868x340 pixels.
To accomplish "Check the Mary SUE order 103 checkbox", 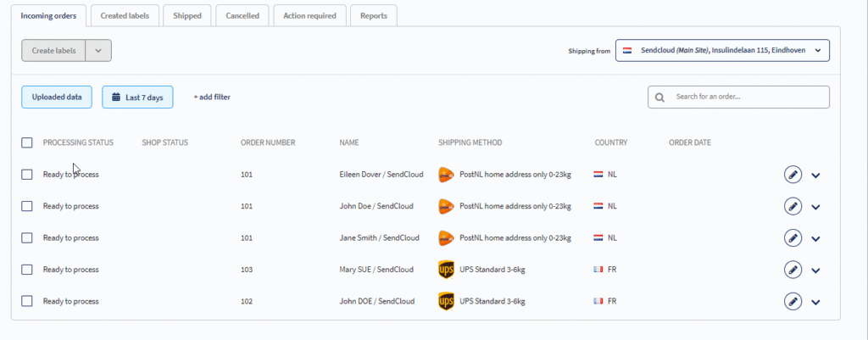I will pos(27,270).
